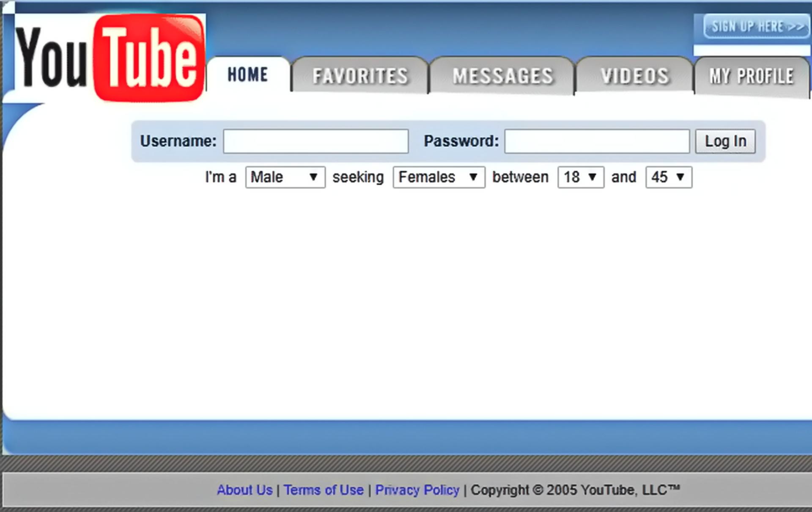Image resolution: width=812 pixels, height=512 pixels.
Task: Open the Favorites tab
Action: click(360, 76)
